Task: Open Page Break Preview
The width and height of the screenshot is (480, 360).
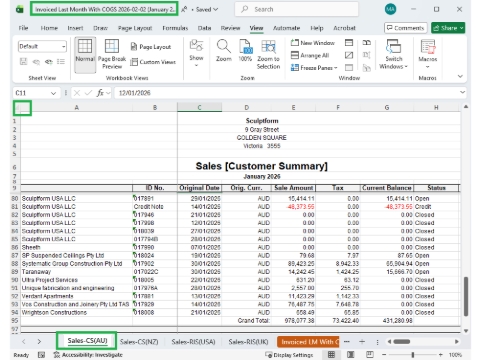Action: pyautogui.click(x=112, y=54)
